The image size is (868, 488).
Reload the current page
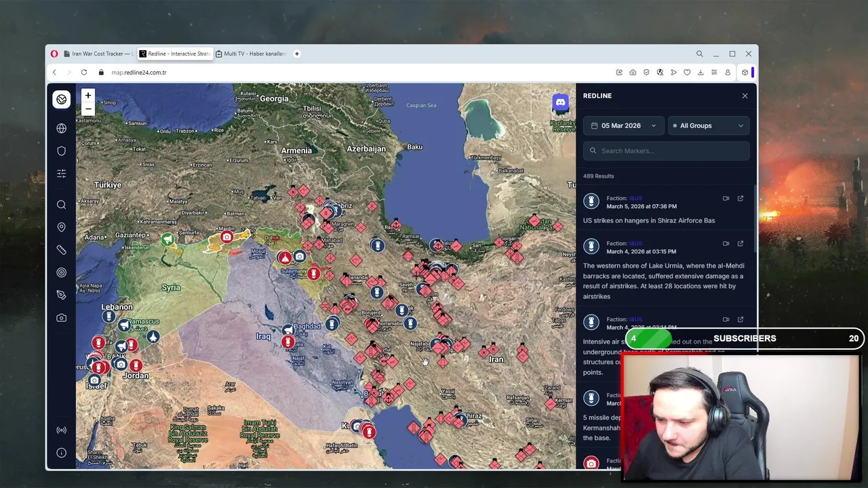84,73
